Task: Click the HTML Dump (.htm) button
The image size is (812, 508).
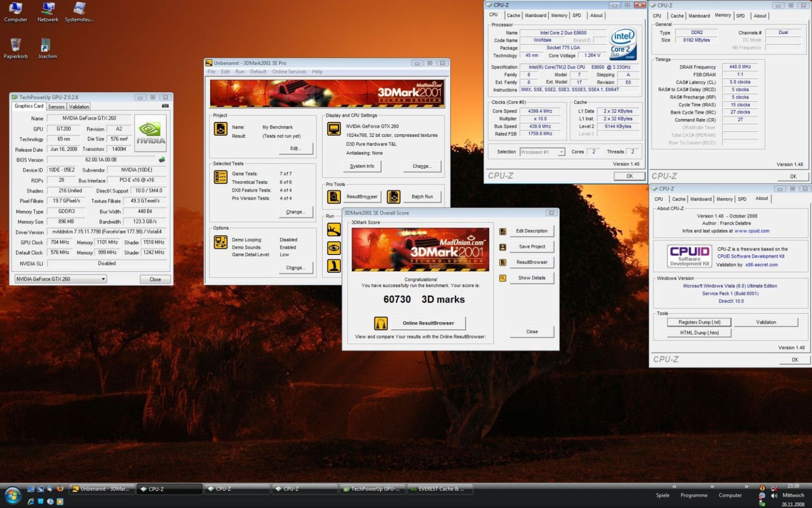Action: tap(699, 333)
